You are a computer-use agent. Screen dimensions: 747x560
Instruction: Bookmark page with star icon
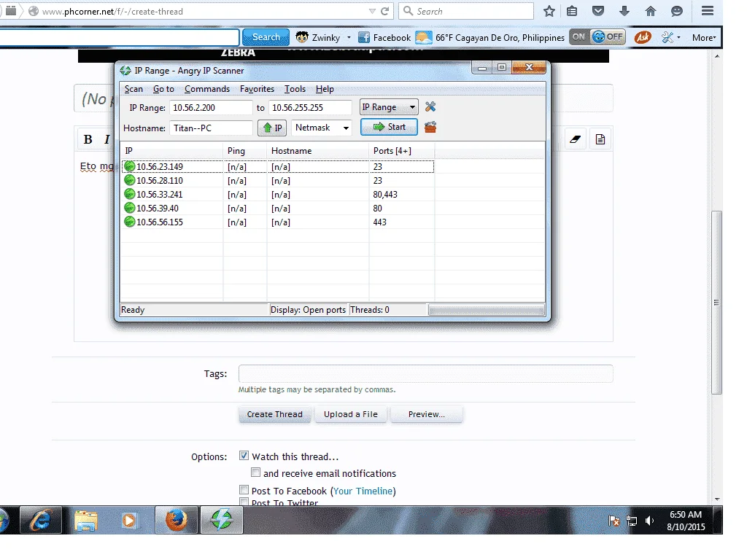[549, 11]
